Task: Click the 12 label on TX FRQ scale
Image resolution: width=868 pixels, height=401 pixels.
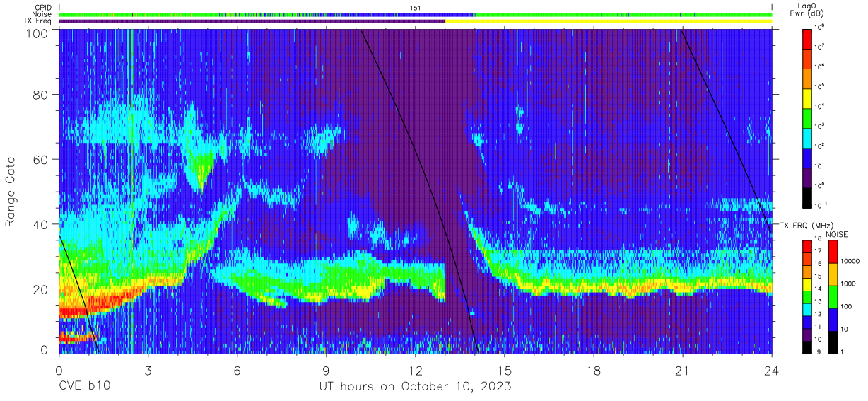Action: pos(819,315)
